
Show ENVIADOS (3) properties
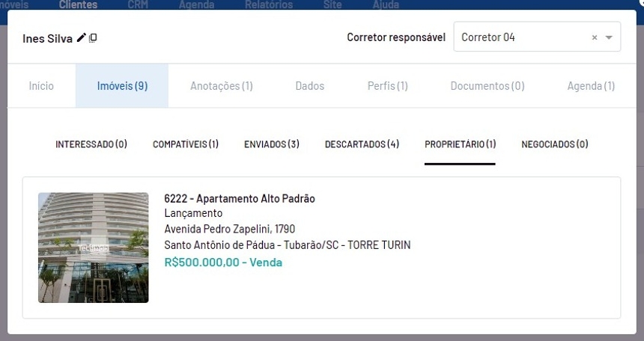(272, 144)
